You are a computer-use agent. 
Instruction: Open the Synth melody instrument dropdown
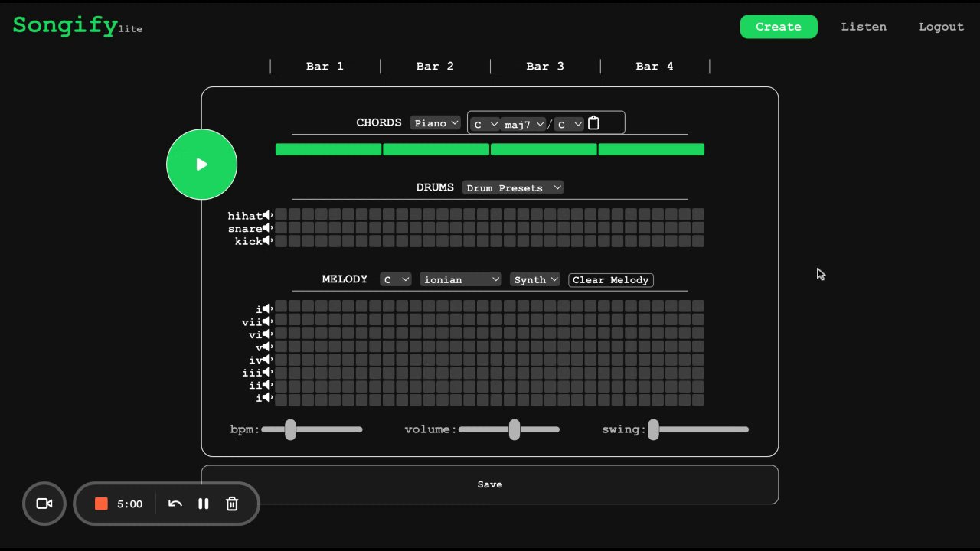(x=535, y=279)
